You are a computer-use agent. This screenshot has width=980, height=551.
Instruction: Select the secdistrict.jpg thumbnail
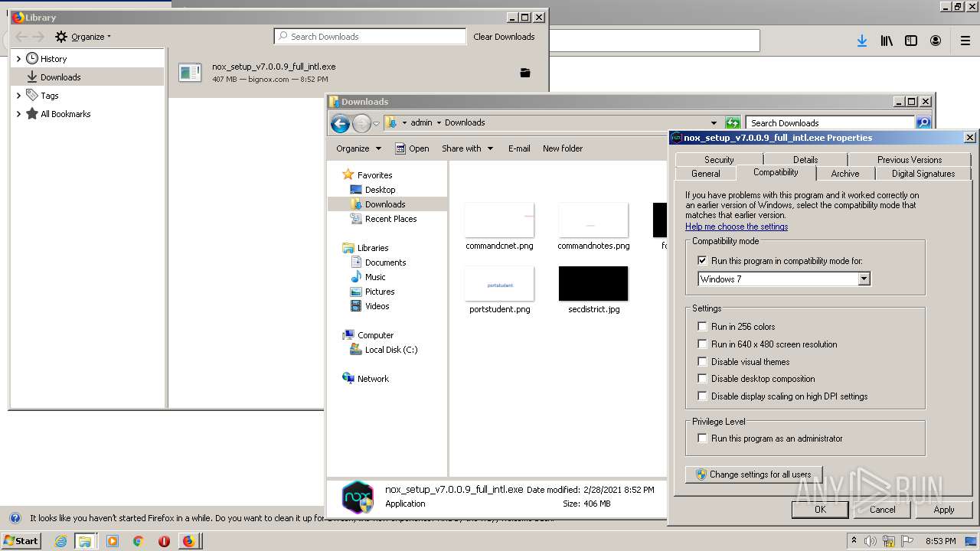pyautogui.click(x=593, y=284)
